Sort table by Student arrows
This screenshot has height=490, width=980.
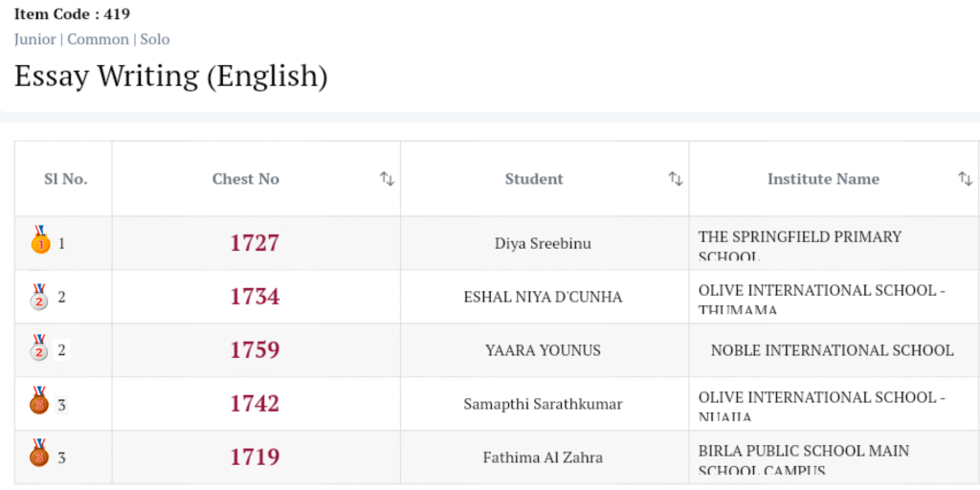coord(676,179)
